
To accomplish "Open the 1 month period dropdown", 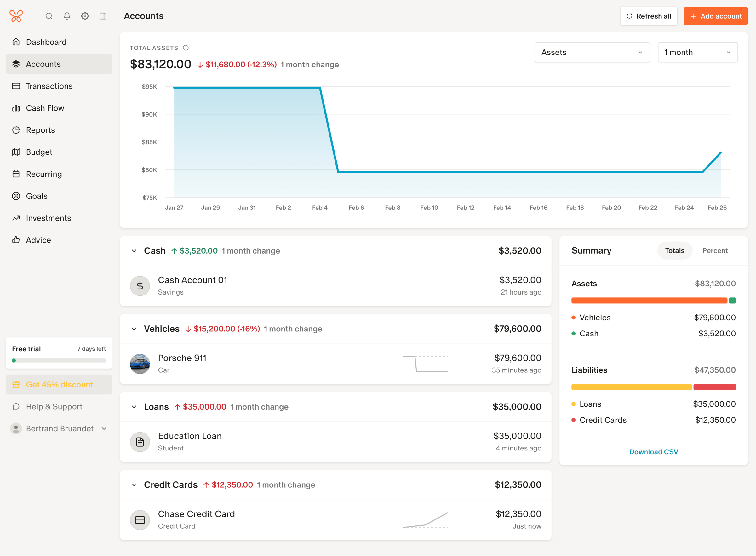I will click(x=698, y=52).
